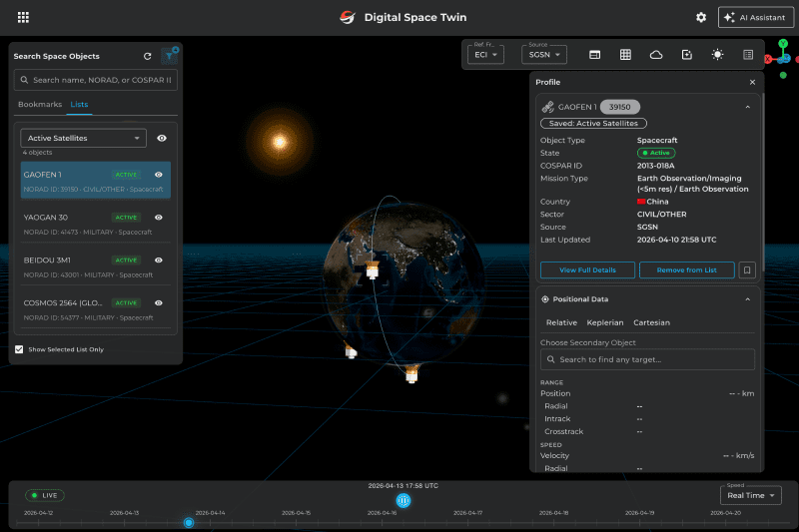
Task: Open the Source SGSN dropdown
Action: 543,55
